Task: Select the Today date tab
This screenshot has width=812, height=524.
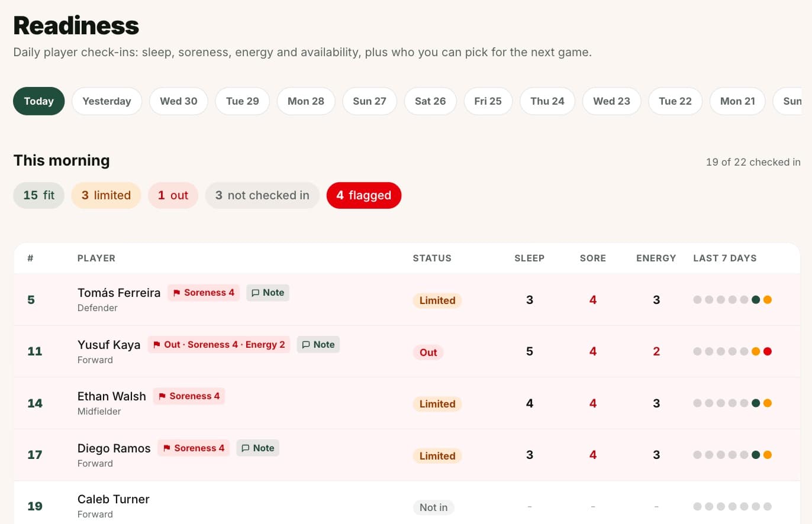Action: coord(39,101)
